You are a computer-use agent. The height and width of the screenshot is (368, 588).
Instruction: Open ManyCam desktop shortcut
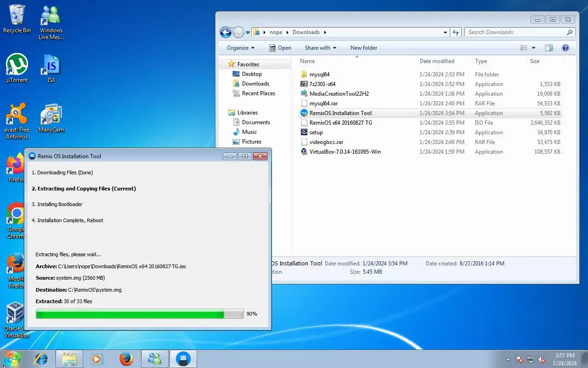[51, 118]
